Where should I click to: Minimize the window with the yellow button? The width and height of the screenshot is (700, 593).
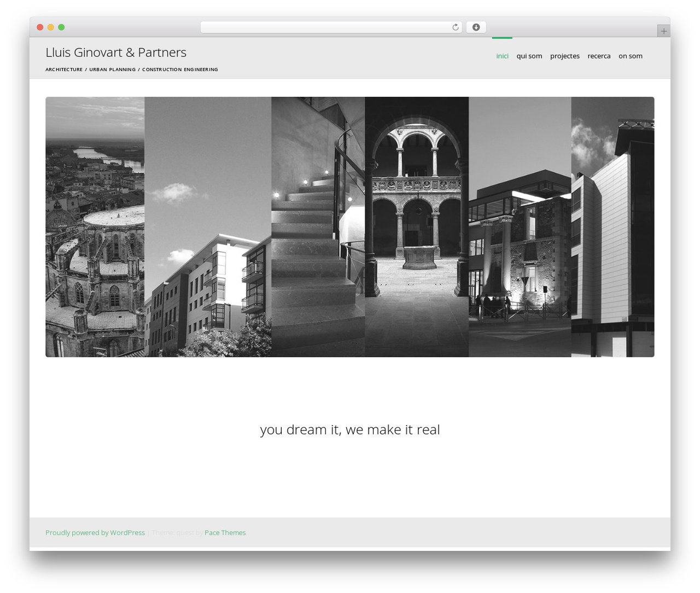click(x=51, y=27)
